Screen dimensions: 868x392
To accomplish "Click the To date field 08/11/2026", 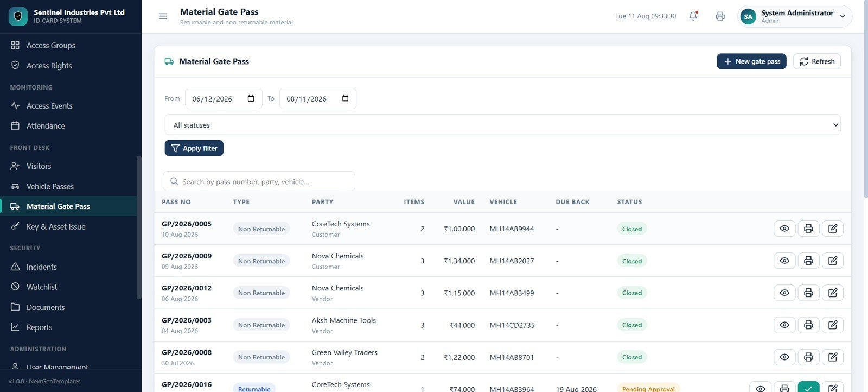I will tap(318, 99).
